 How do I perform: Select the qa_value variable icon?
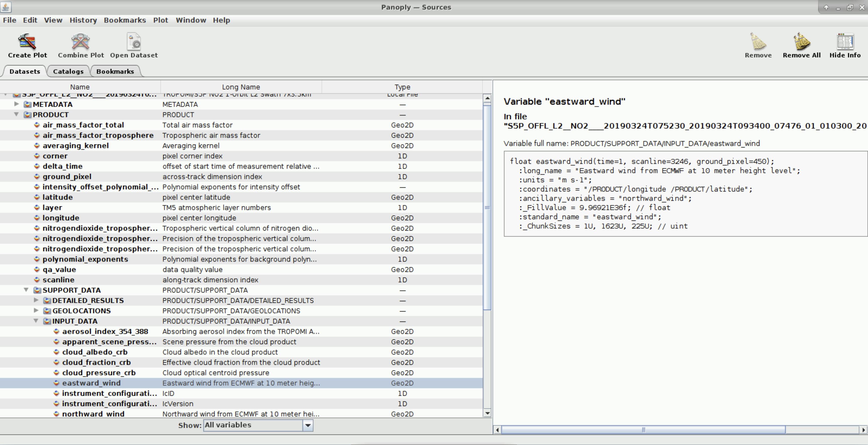(x=37, y=269)
